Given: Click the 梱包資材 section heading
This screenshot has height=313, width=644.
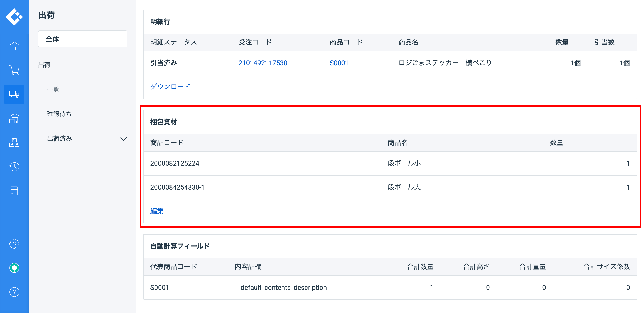Looking at the screenshot, I should 163,122.
